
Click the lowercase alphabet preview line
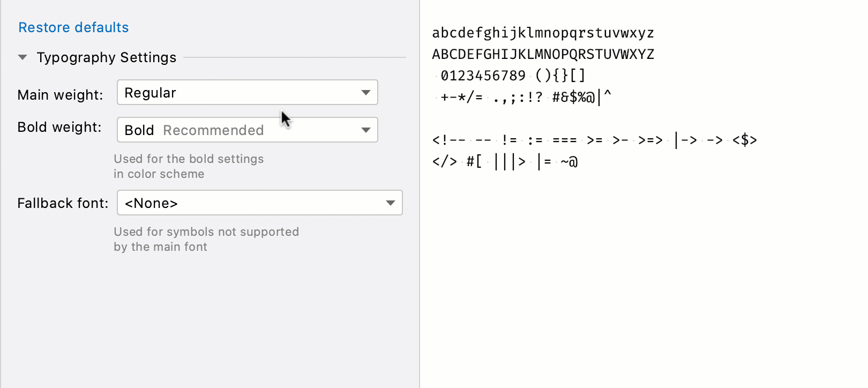point(543,33)
